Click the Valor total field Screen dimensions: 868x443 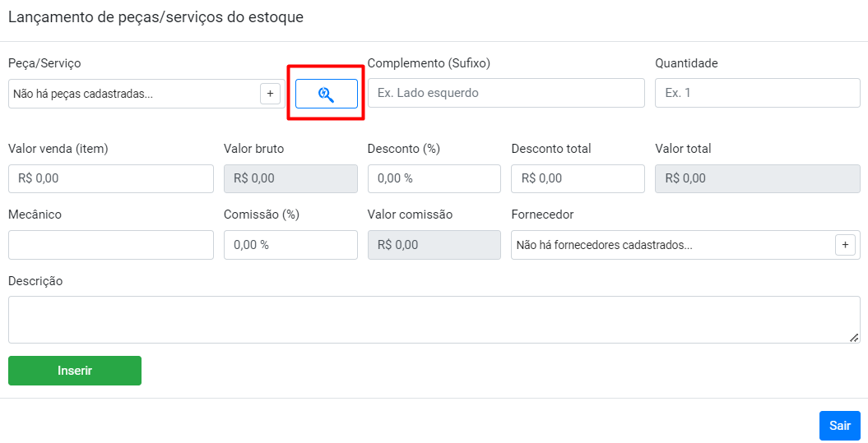pyautogui.click(x=757, y=178)
